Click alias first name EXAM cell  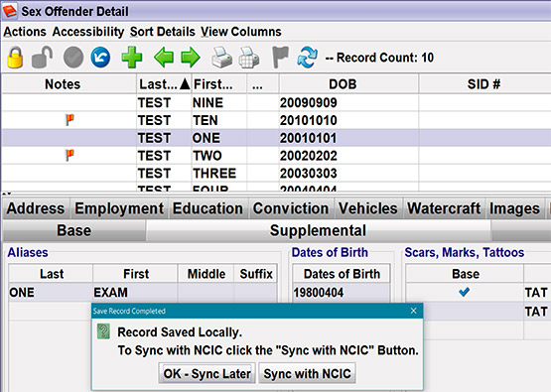coord(135,292)
